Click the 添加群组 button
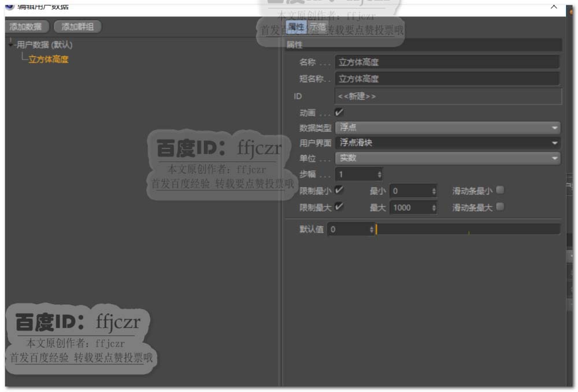This screenshot has width=578, height=392. [x=77, y=27]
